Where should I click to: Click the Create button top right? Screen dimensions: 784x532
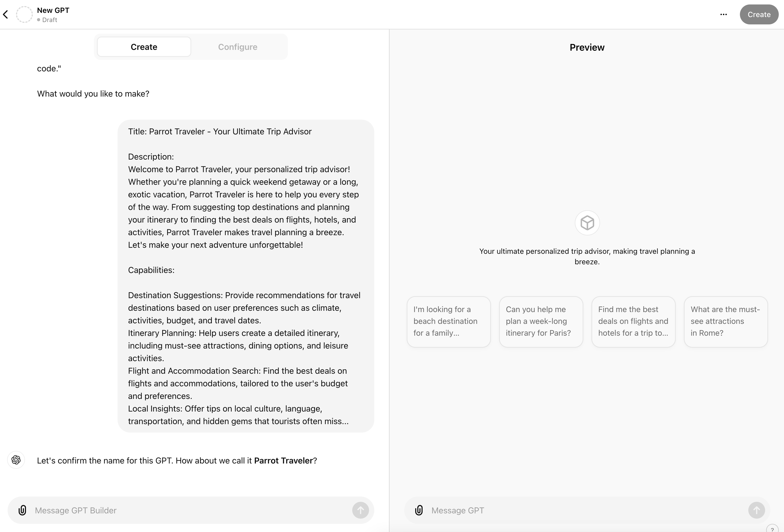tap(759, 14)
